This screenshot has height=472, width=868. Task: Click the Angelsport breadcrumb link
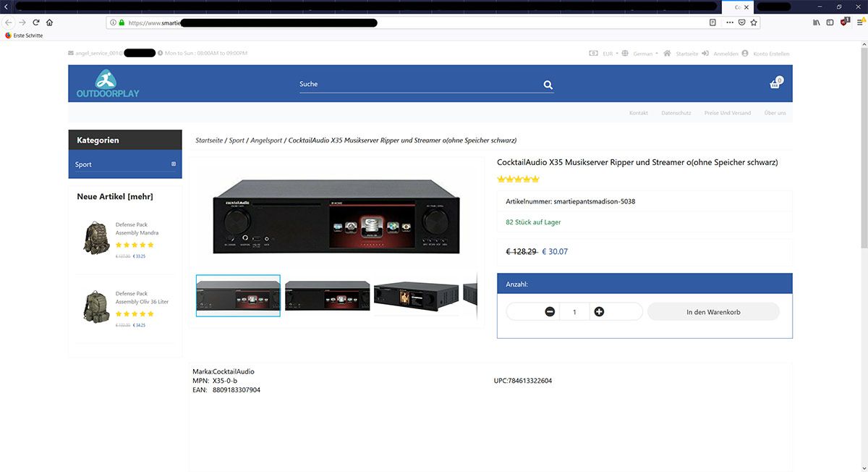pos(266,140)
